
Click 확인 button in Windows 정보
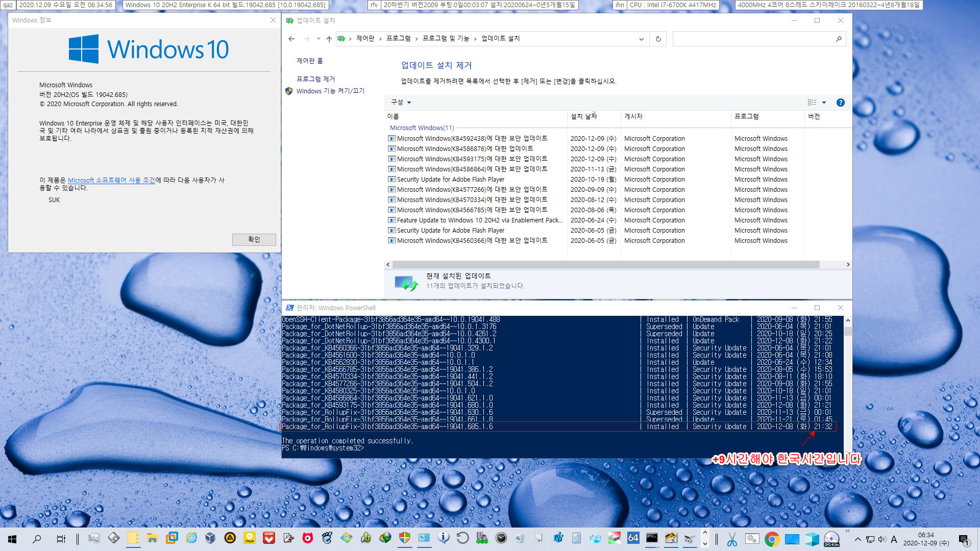pyautogui.click(x=254, y=240)
